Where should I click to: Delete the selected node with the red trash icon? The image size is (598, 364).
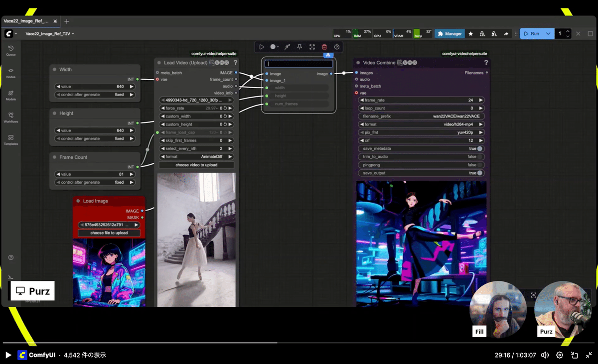point(324,47)
